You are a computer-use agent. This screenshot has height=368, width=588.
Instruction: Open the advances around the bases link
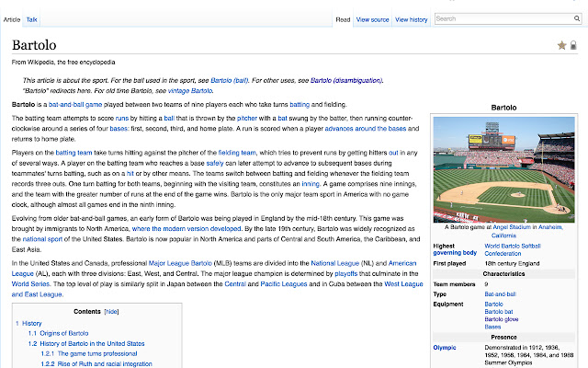tap(366, 129)
